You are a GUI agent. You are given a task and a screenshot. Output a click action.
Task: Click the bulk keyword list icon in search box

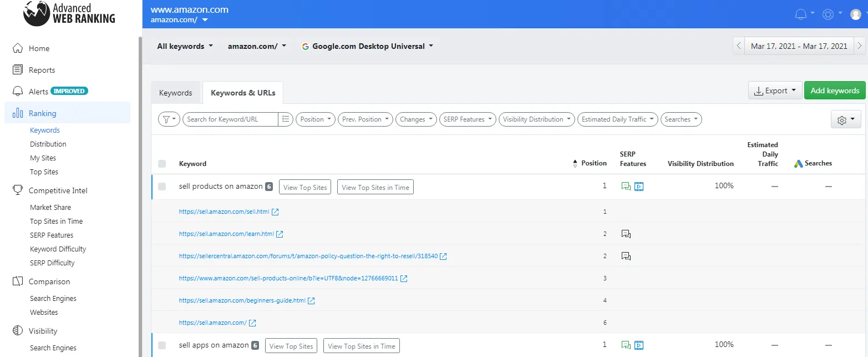tap(285, 119)
